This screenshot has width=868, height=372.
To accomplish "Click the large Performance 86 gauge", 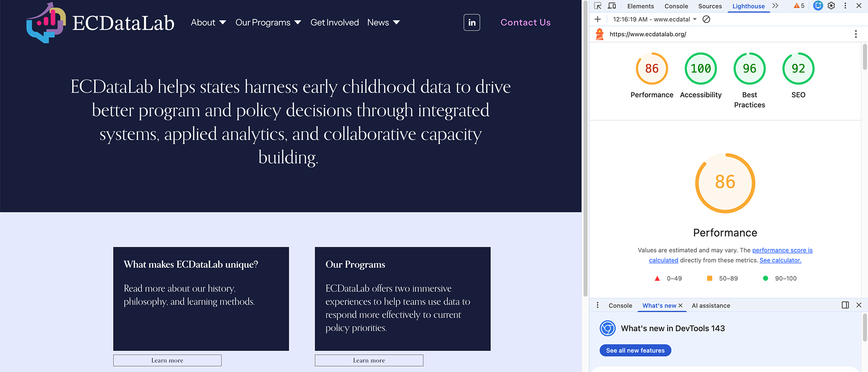I will (x=725, y=183).
